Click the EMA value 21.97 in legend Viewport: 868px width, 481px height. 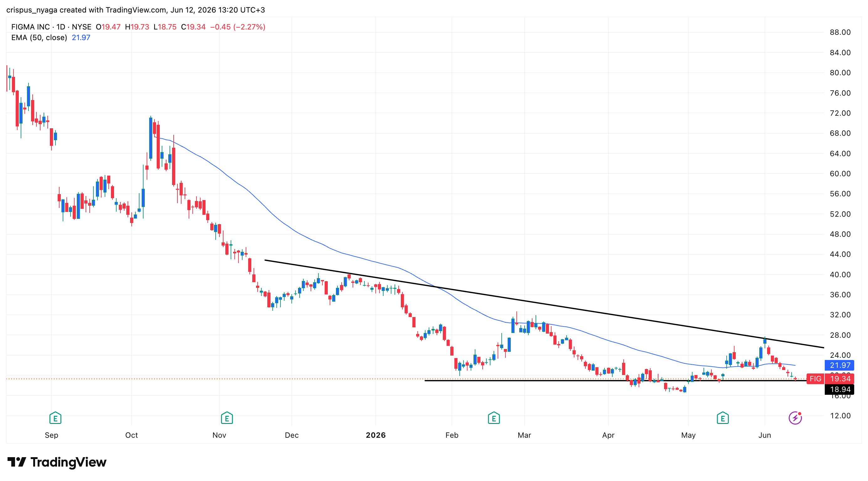(x=81, y=38)
